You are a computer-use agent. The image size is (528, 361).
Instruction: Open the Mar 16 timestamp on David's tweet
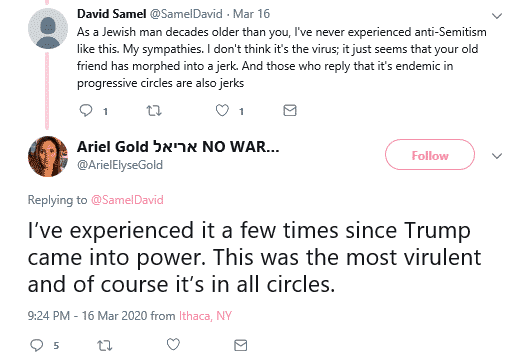tap(251, 14)
